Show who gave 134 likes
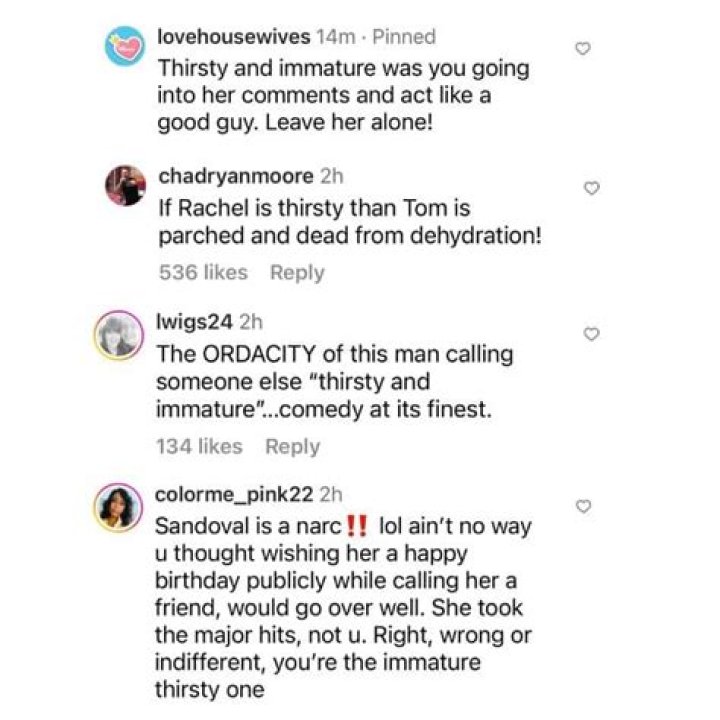720x720 pixels. tap(198, 447)
